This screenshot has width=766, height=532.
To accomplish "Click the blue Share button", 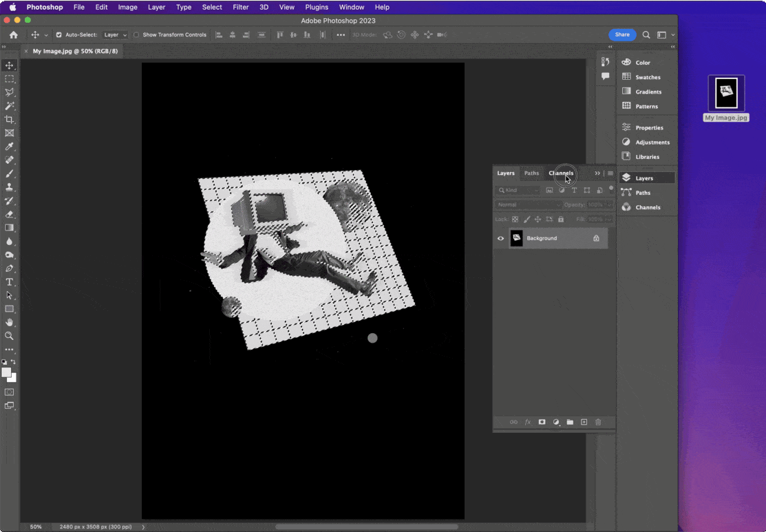I will [622, 34].
